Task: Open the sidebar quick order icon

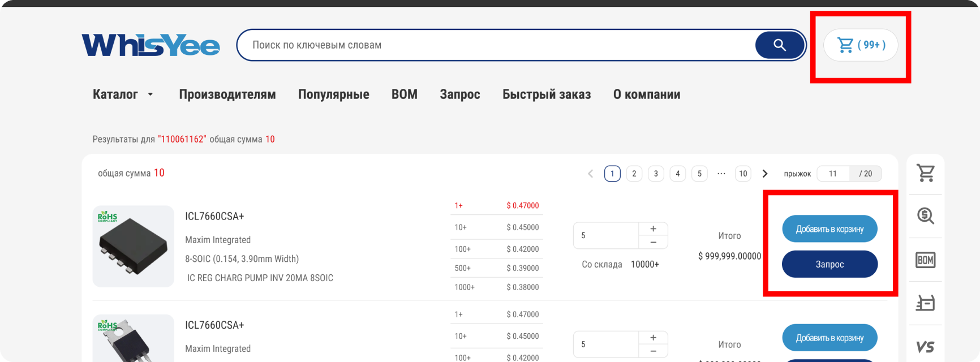Action: (926, 303)
